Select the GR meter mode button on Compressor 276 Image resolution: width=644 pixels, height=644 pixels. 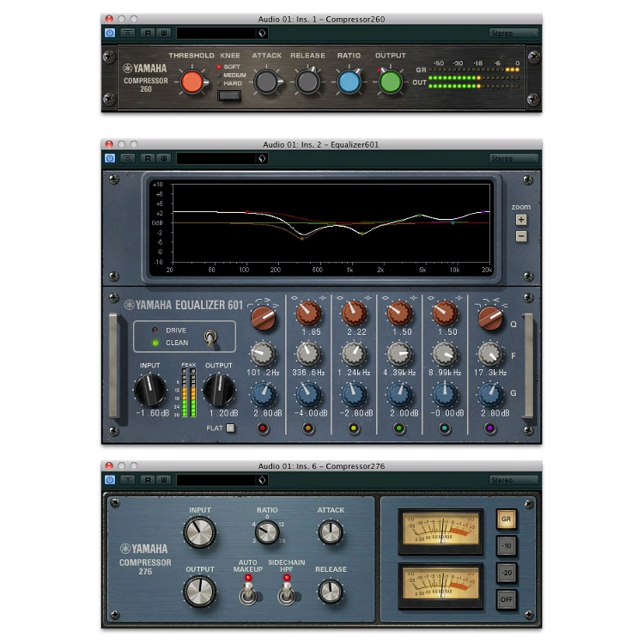[507, 519]
